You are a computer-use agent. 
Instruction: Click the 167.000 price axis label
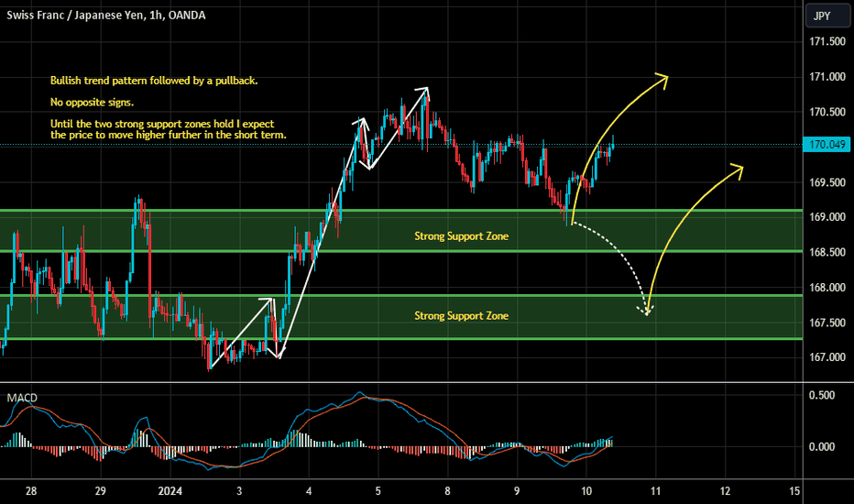827,357
